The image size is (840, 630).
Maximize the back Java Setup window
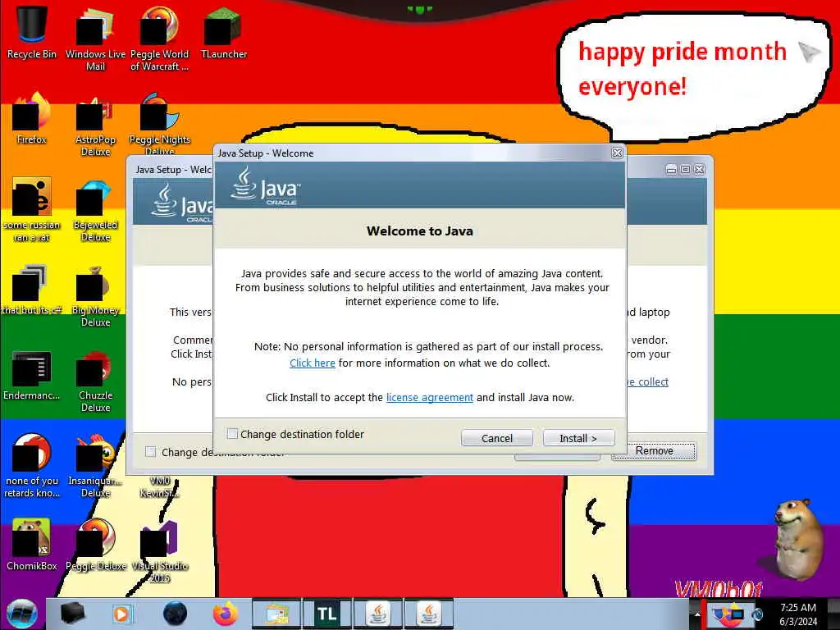coord(685,169)
